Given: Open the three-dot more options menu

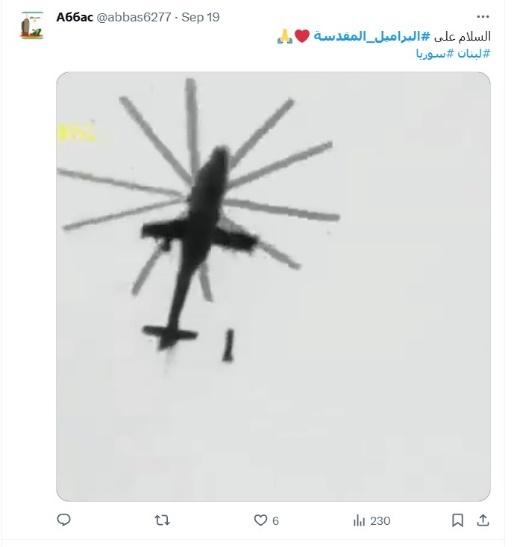Looking at the screenshot, I should point(483,17).
